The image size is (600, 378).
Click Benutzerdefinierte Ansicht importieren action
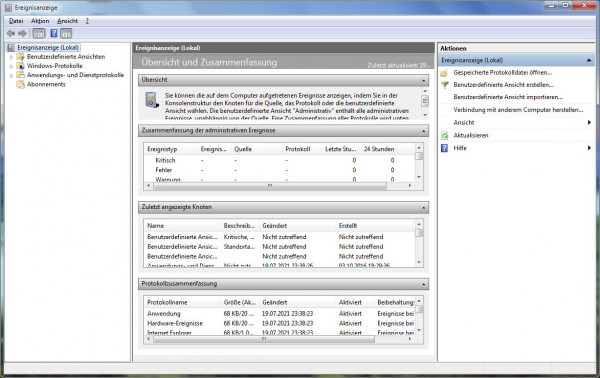tap(508, 97)
